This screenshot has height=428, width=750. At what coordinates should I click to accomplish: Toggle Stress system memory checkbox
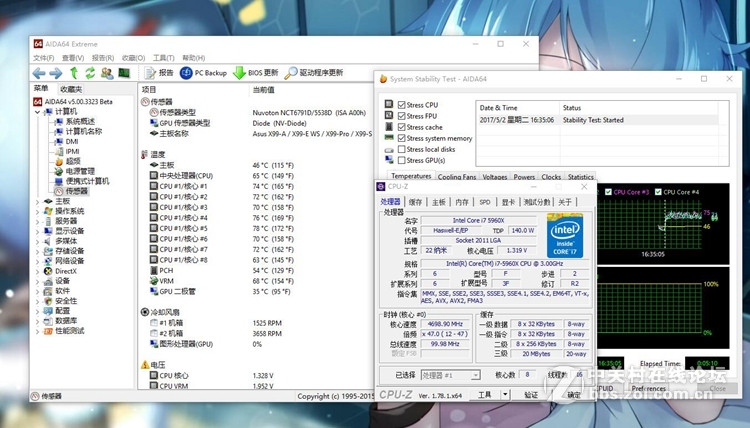pos(401,138)
